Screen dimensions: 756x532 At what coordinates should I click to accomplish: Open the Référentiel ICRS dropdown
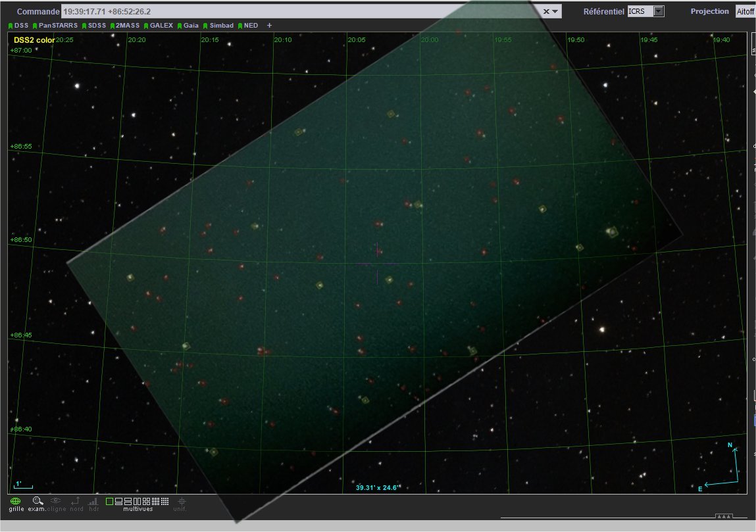tap(646, 11)
